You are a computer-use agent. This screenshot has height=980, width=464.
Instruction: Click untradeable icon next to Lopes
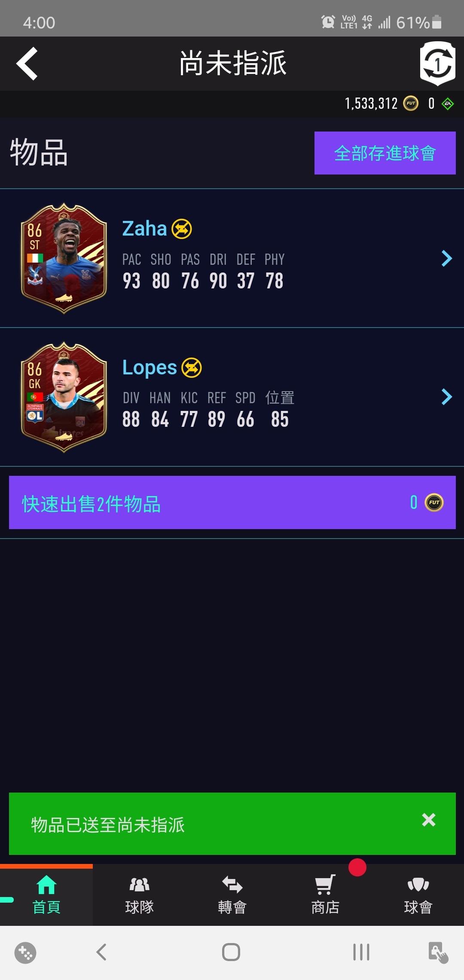coord(192,367)
